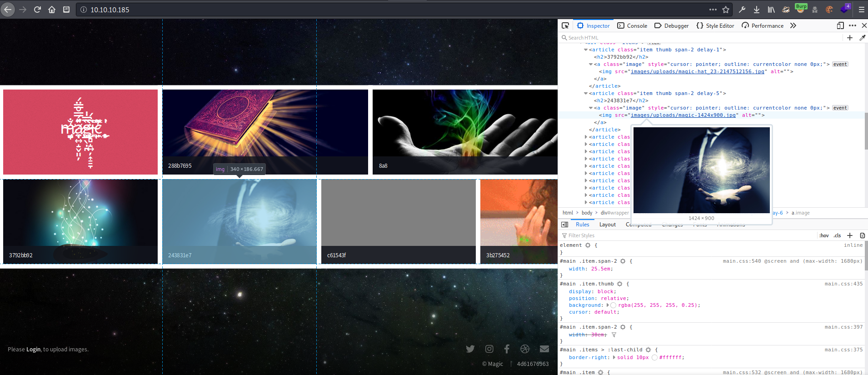Toggle responsive design mode icon
The width and height of the screenshot is (868, 375).
pyautogui.click(x=840, y=26)
